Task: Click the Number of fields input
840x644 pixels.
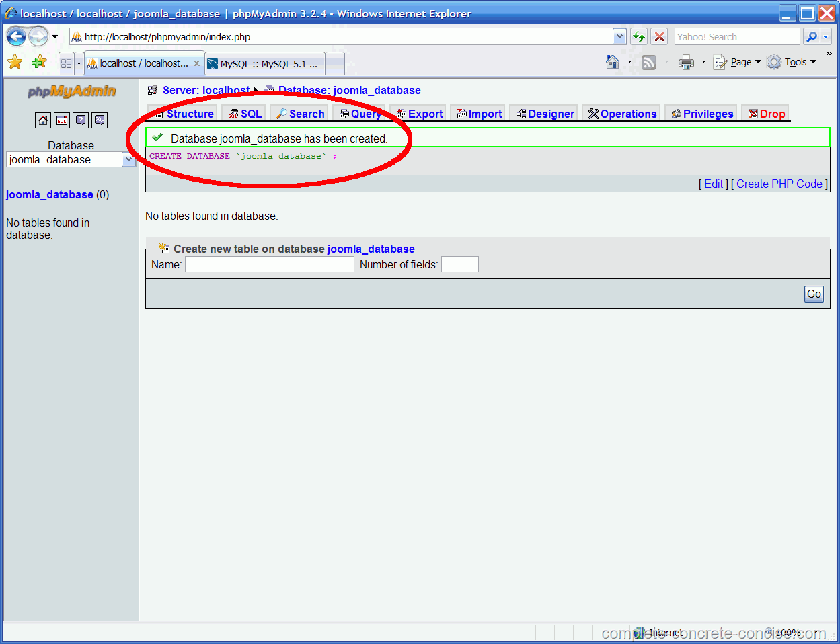Action: [x=460, y=264]
